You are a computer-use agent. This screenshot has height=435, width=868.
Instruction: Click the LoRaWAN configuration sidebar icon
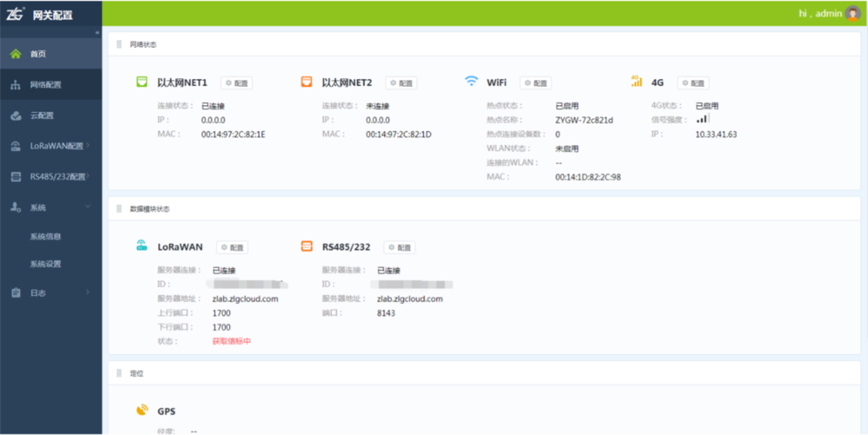click(x=16, y=146)
